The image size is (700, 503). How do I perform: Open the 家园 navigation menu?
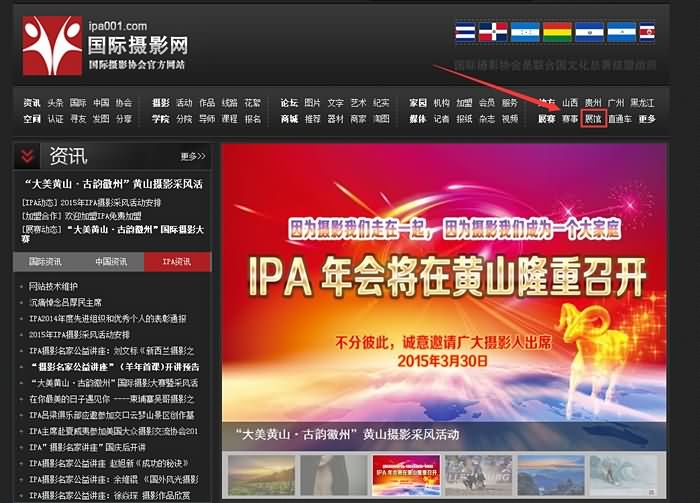pos(418,103)
